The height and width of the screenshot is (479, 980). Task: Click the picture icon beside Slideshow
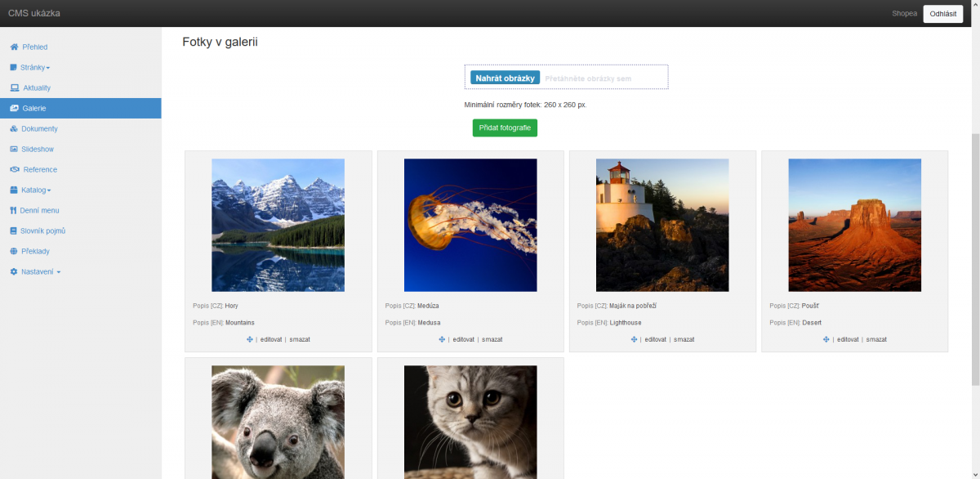coord(14,150)
